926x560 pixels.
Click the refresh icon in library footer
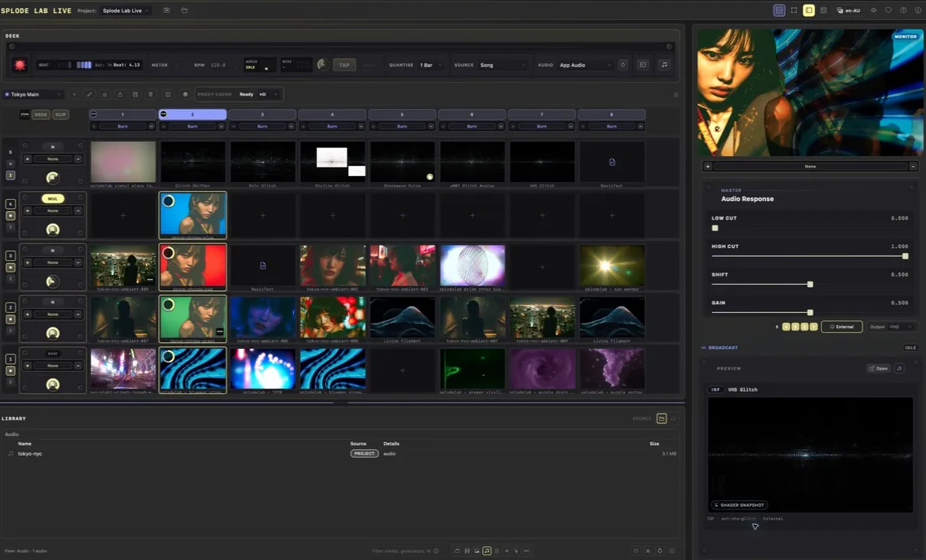(660, 551)
